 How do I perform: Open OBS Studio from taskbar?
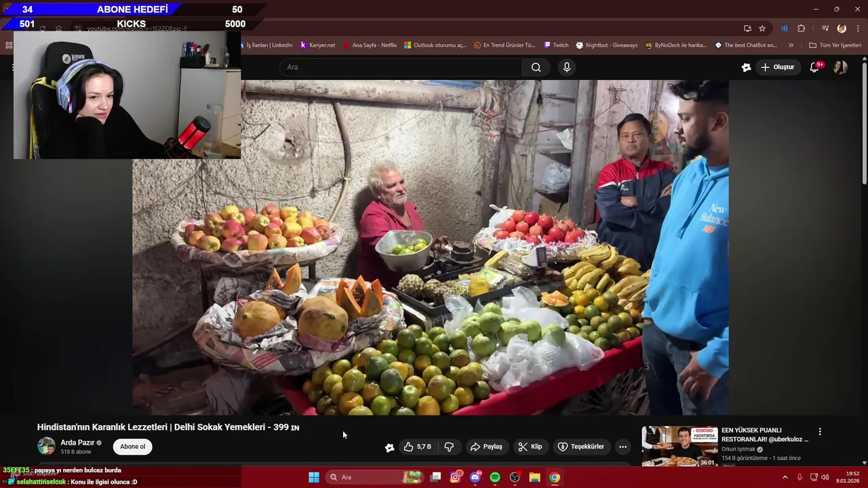(x=515, y=477)
